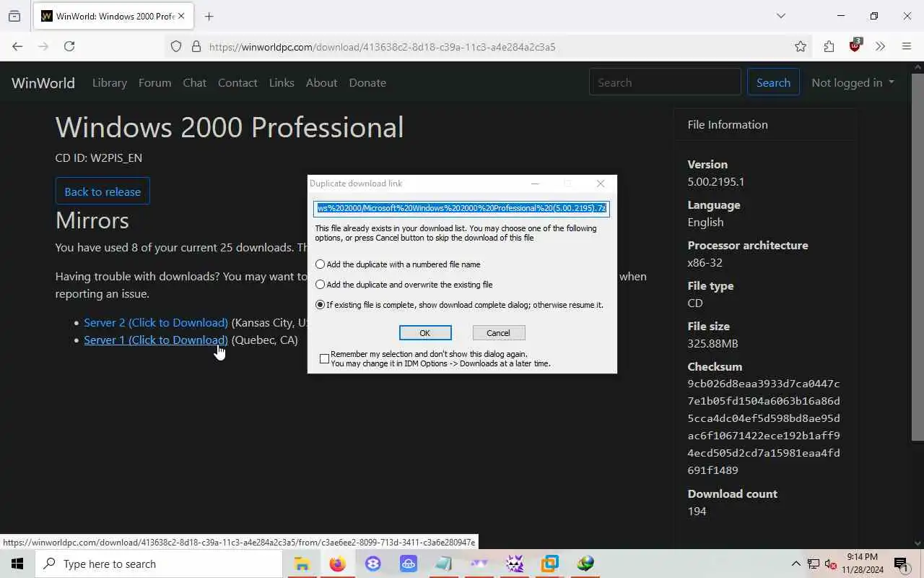Click the duplicate download URL field
The height and width of the screenshot is (578, 924).
[461, 208]
